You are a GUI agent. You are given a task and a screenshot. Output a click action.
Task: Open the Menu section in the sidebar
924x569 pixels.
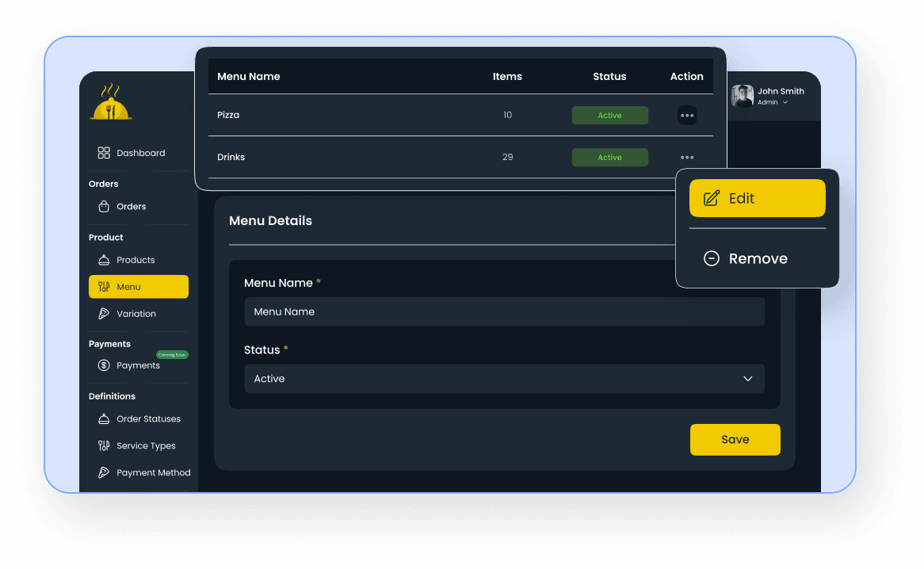pyautogui.click(x=139, y=286)
